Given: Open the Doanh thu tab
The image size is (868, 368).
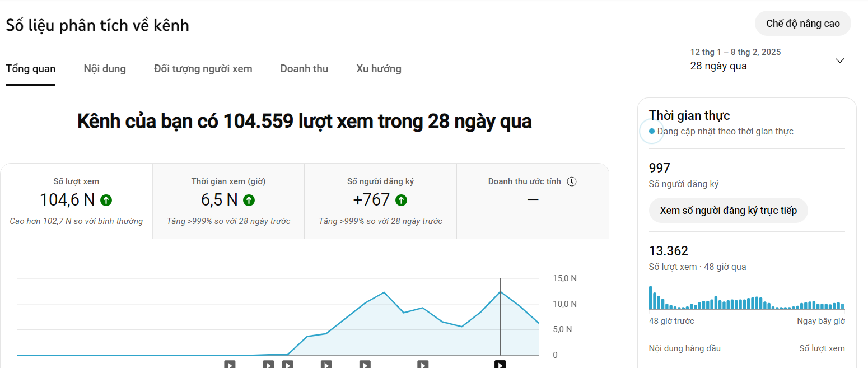Looking at the screenshot, I should pyautogui.click(x=304, y=69).
